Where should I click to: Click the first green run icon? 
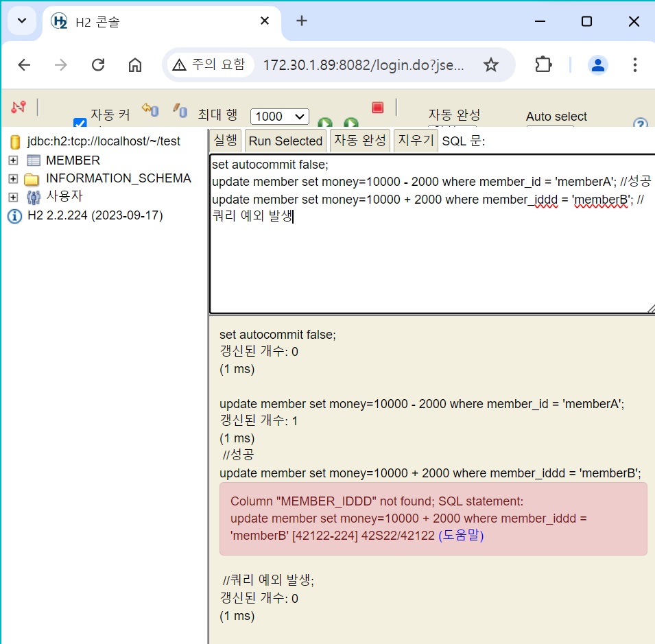325,122
